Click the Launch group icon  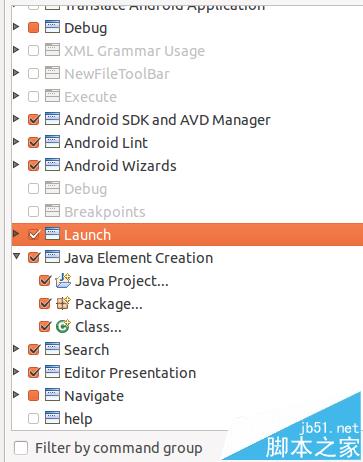coord(52,234)
